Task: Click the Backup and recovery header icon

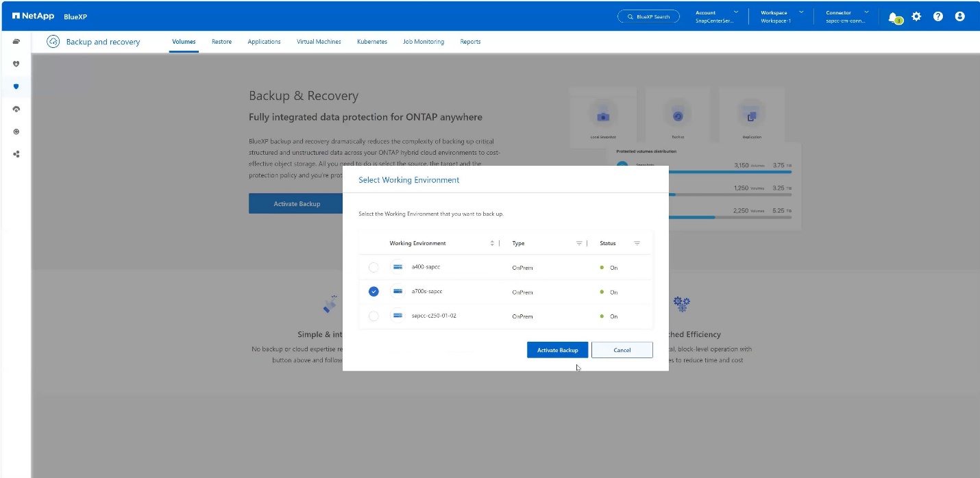Action: pos(53,42)
